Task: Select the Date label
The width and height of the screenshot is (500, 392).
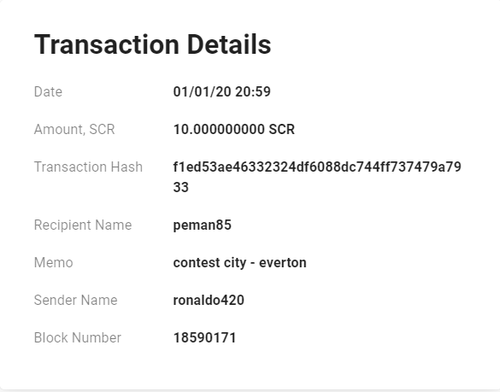Action: [x=48, y=92]
